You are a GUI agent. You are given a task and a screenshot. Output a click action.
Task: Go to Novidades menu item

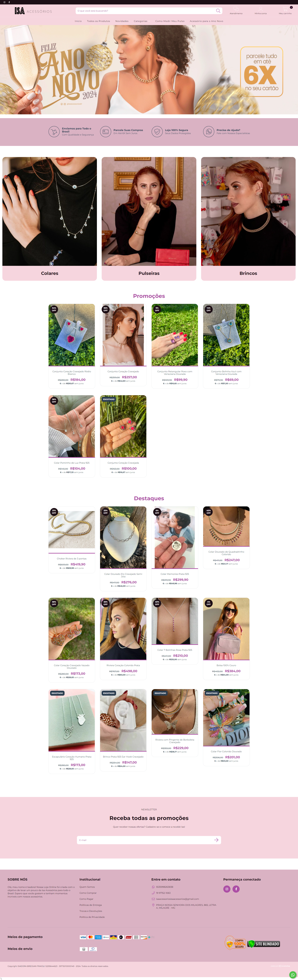(122, 21)
